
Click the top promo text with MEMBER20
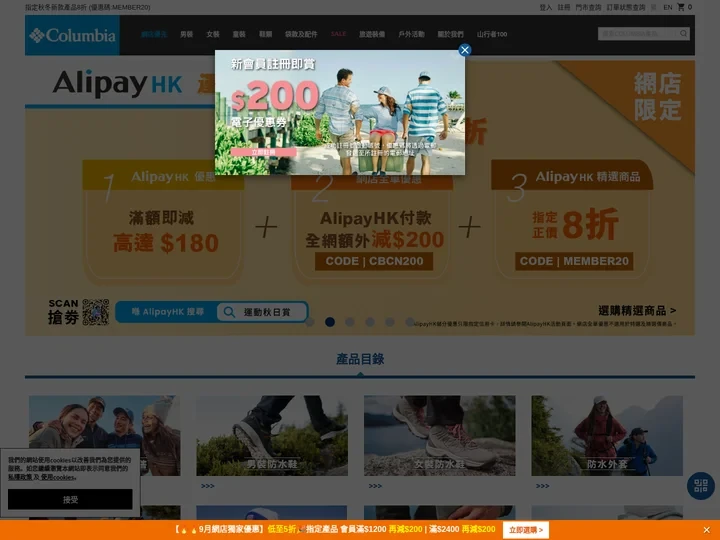[88, 7]
